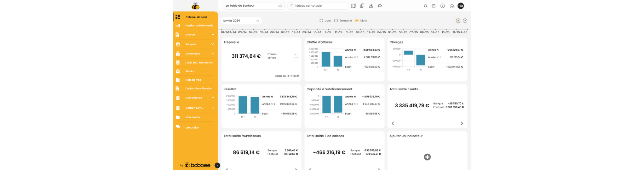Viewport: 644px width, 170px height.
Task: Go to next Total solde clients slide
Action: (x=462, y=124)
